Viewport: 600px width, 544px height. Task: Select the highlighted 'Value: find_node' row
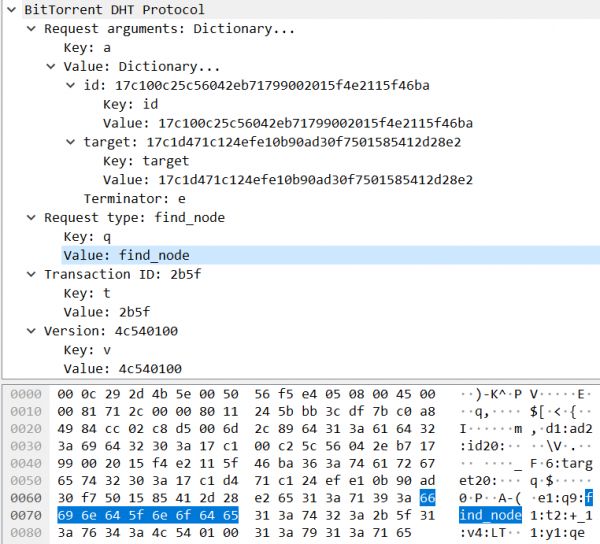coord(331,256)
